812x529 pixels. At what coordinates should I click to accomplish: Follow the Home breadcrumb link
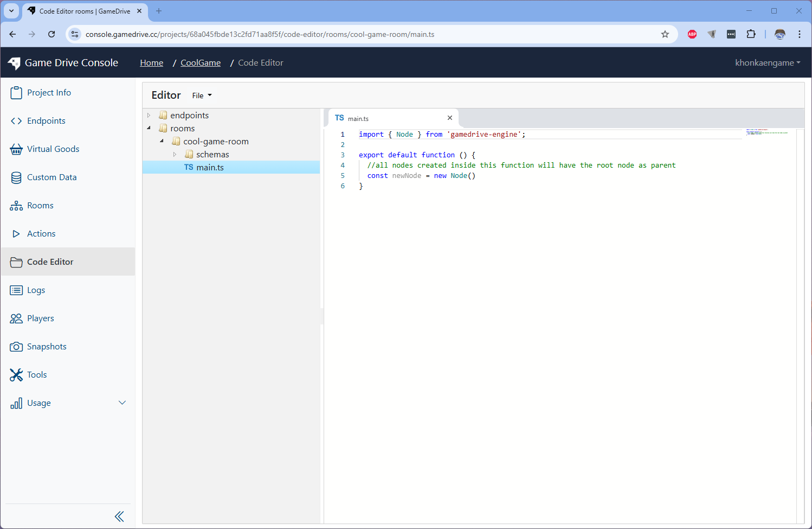coord(151,62)
